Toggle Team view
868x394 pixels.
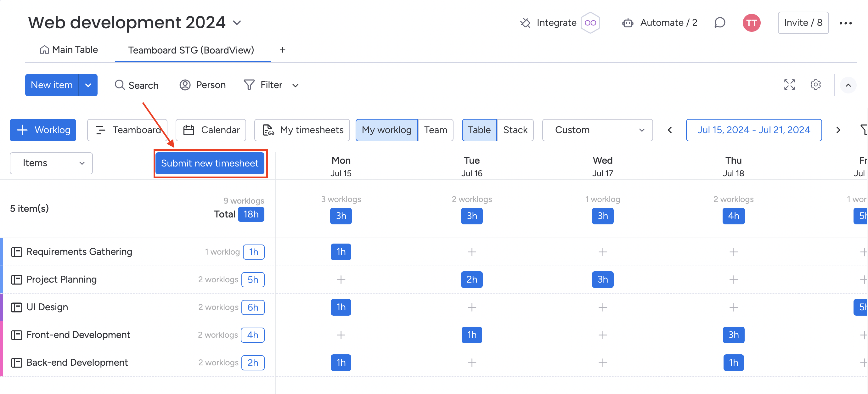tap(435, 129)
